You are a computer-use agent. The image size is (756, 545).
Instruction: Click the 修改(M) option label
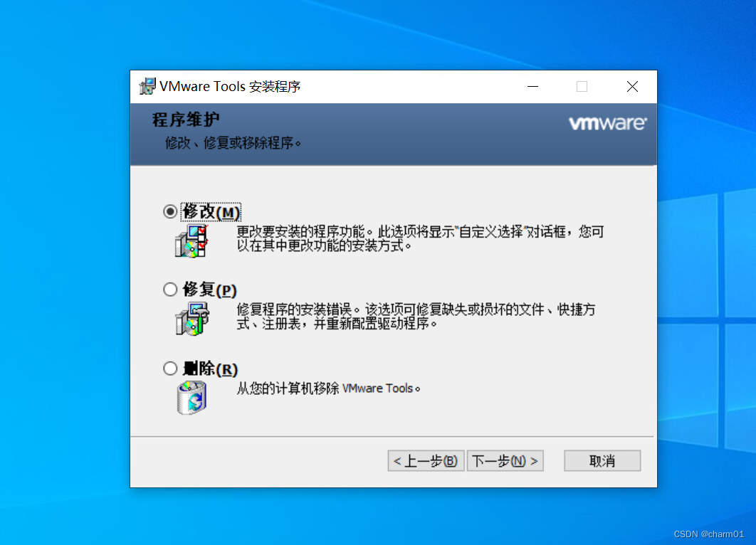tap(211, 212)
